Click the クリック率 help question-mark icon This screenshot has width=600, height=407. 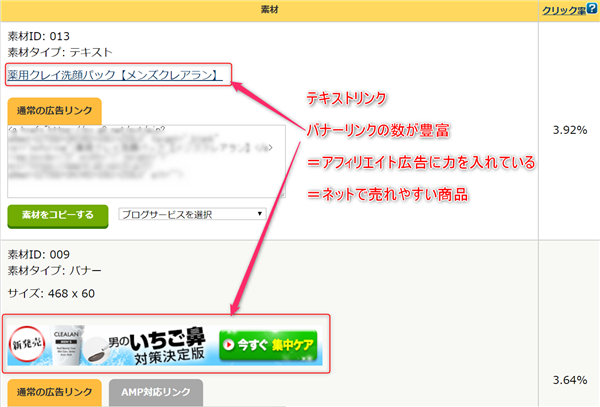click(592, 8)
